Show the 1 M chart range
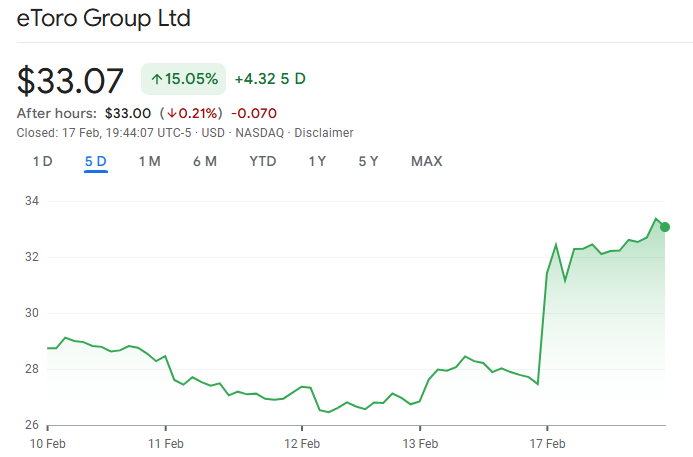This screenshot has width=693, height=457. point(149,161)
